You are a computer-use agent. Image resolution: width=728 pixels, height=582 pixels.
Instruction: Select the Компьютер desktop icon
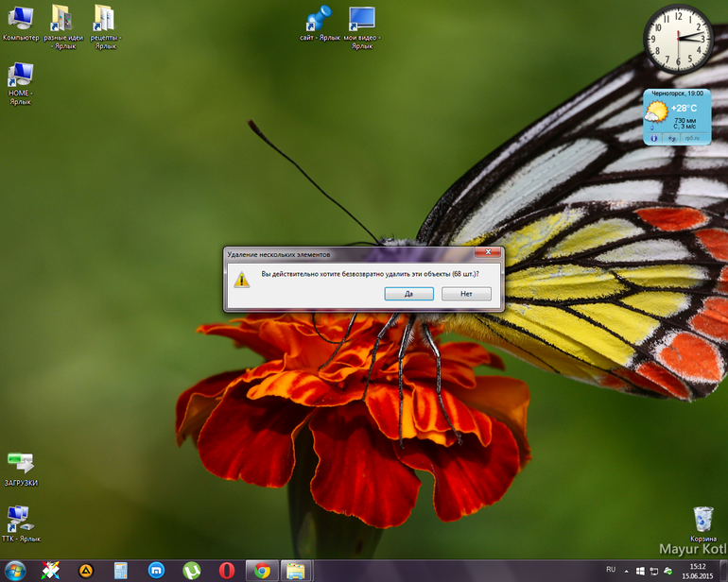21,24
